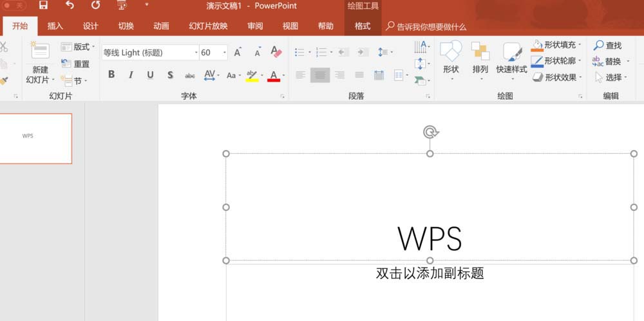Open the 字体 dialog launcher
The image size is (644, 321).
(283, 96)
